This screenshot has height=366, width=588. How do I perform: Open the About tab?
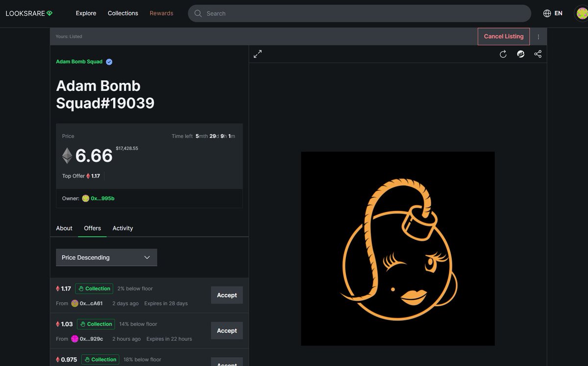click(64, 228)
